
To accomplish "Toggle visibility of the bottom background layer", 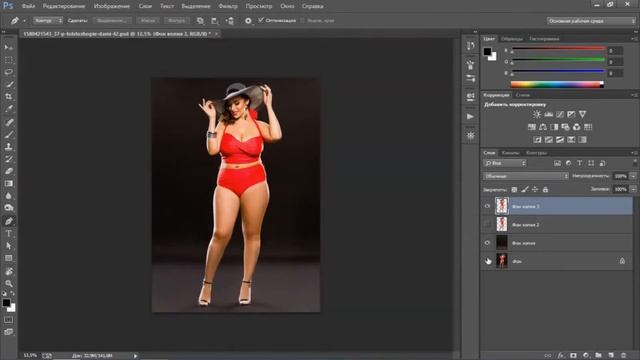I will click(x=487, y=261).
